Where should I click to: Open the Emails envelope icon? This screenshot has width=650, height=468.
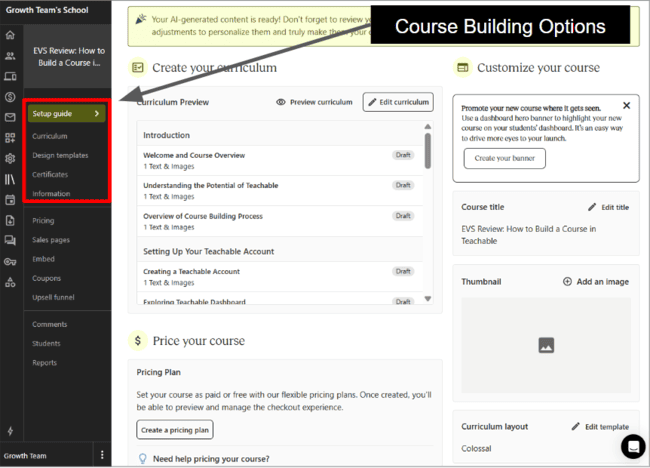(x=10, y=117)
